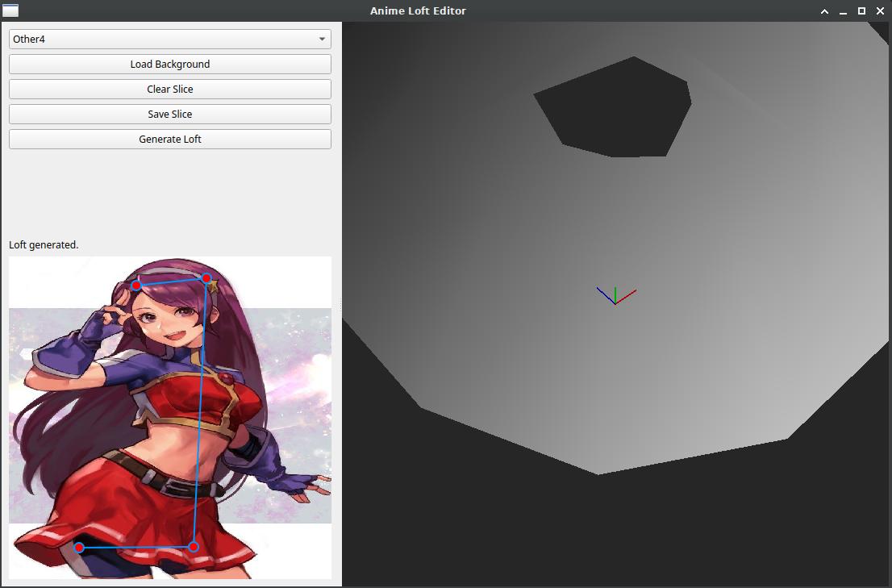Image resolution: width=892 pixels, height=588 pixels.
Task: Generate the loft mesh
Action: pos(169,140)
